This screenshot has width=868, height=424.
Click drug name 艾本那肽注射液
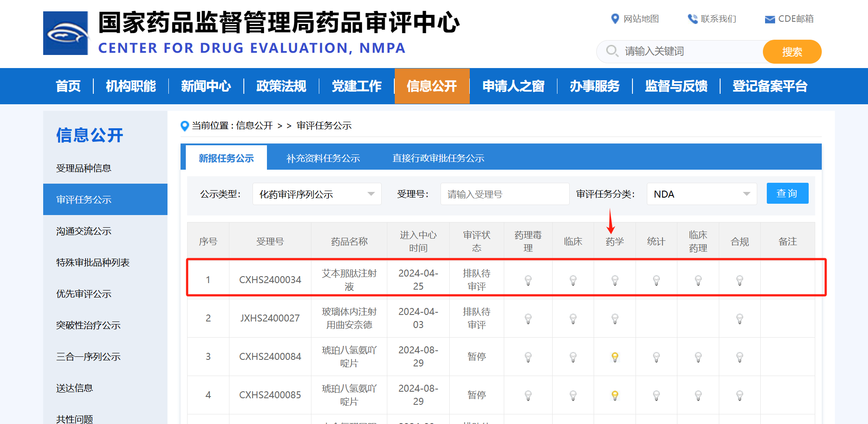(x=349, y=280)
